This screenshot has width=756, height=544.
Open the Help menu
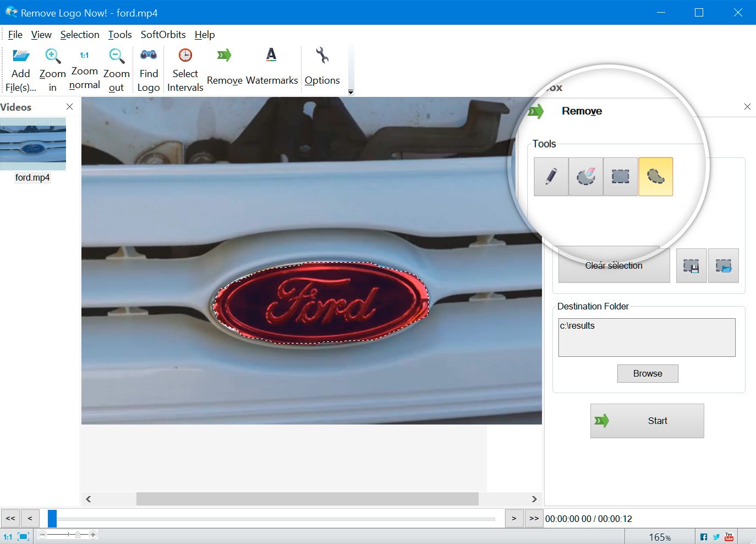[x=205, y=35]
